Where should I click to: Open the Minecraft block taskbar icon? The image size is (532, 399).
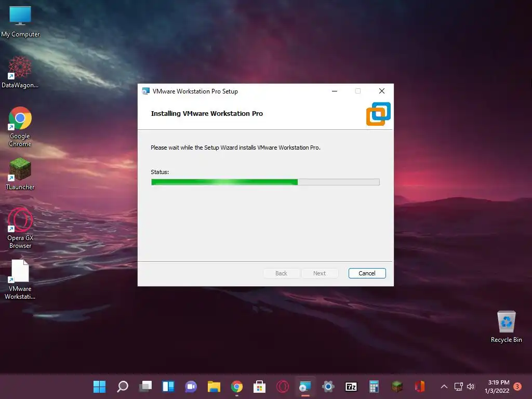397,387
